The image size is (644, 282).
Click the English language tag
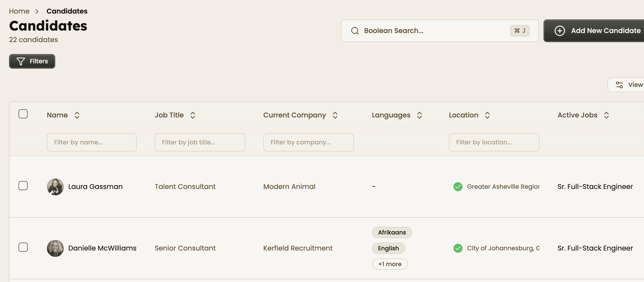pyautogui.click(x=388, y=248)
